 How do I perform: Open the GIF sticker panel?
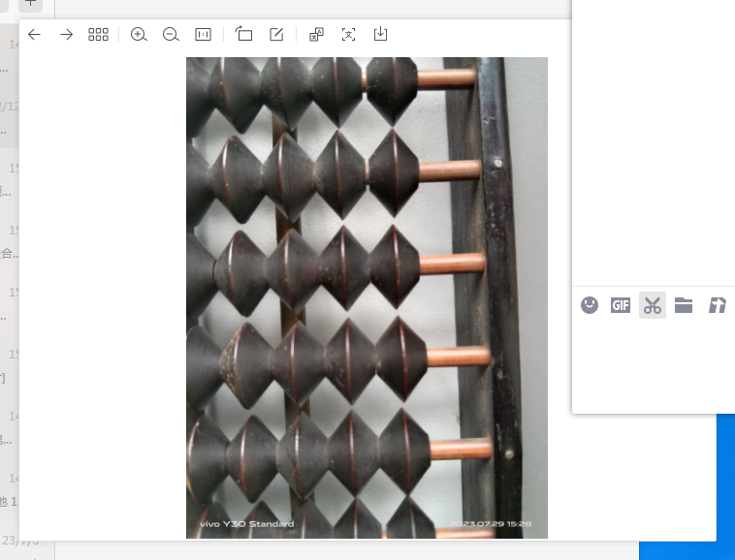[621, 305]
